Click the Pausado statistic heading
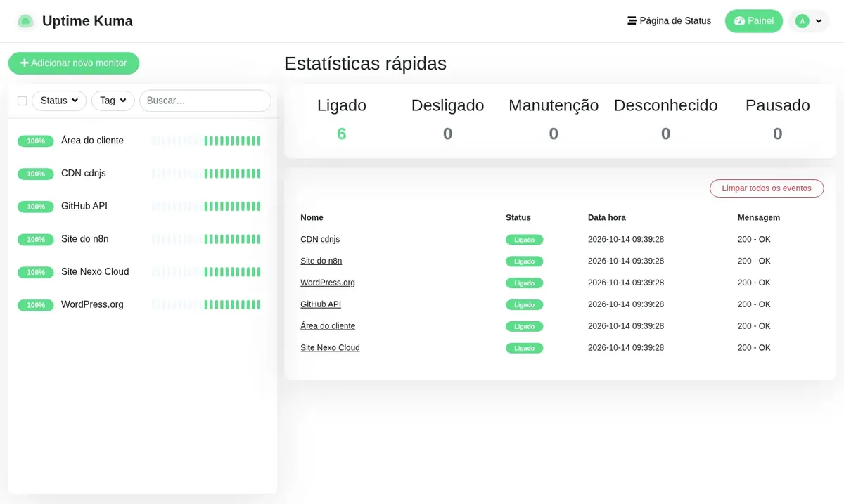The width and height of the screenshot is (844, 504). click(777, 105)
